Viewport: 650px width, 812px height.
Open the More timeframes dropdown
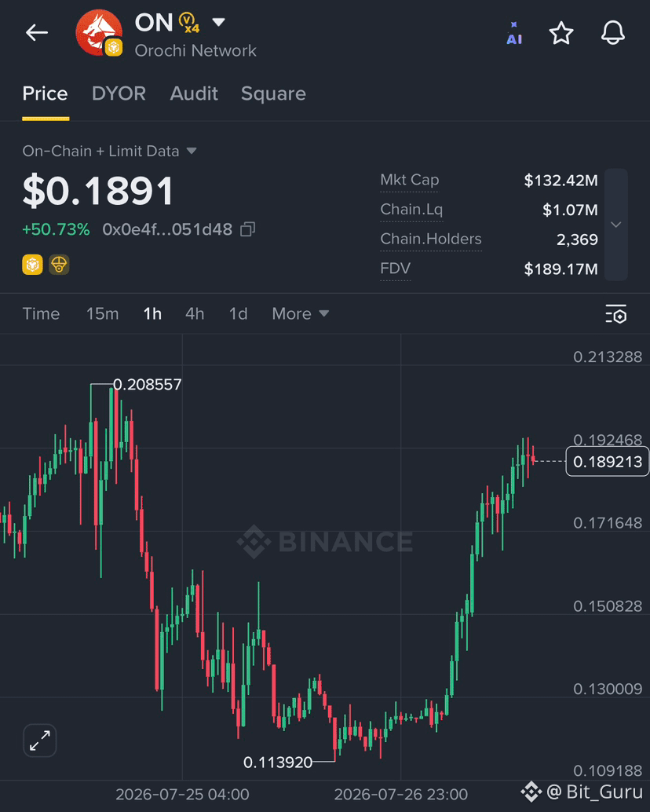(x=301, y=314)
